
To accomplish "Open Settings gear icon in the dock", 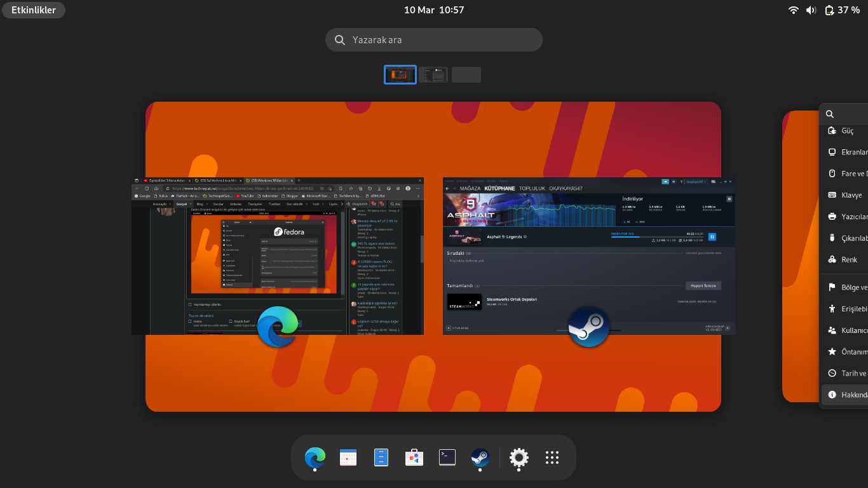I will coord(519,457).
